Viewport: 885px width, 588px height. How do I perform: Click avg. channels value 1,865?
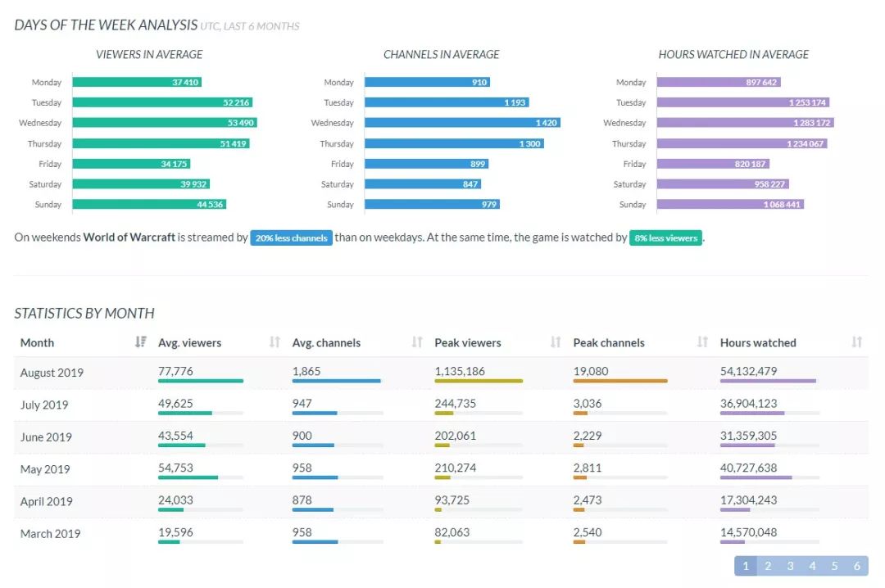click(306, 371)
